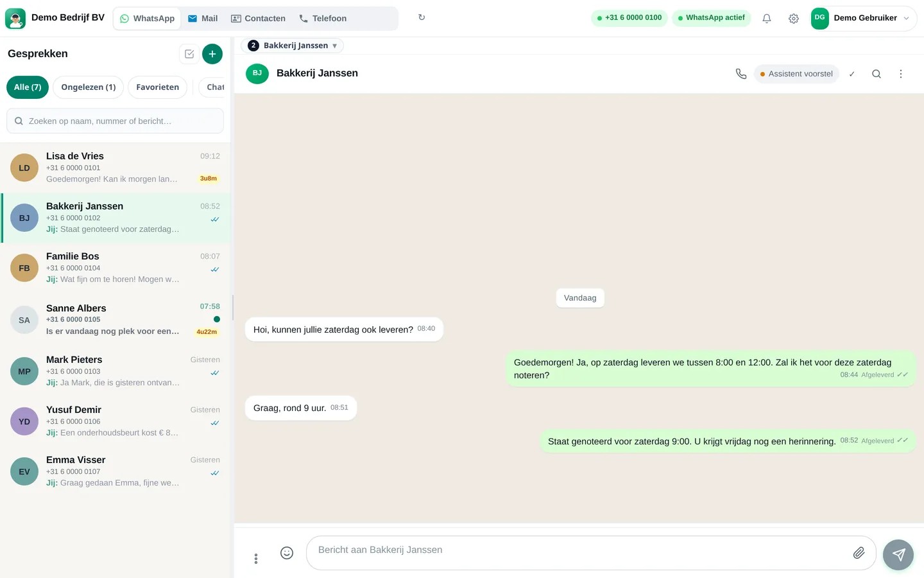Switch to the Mail tab
The height and width of the screenshot is (578, 924).
(203, 19)
